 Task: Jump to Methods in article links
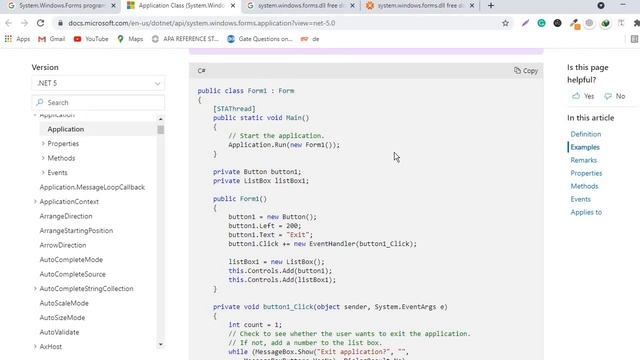tap(584, 187)
